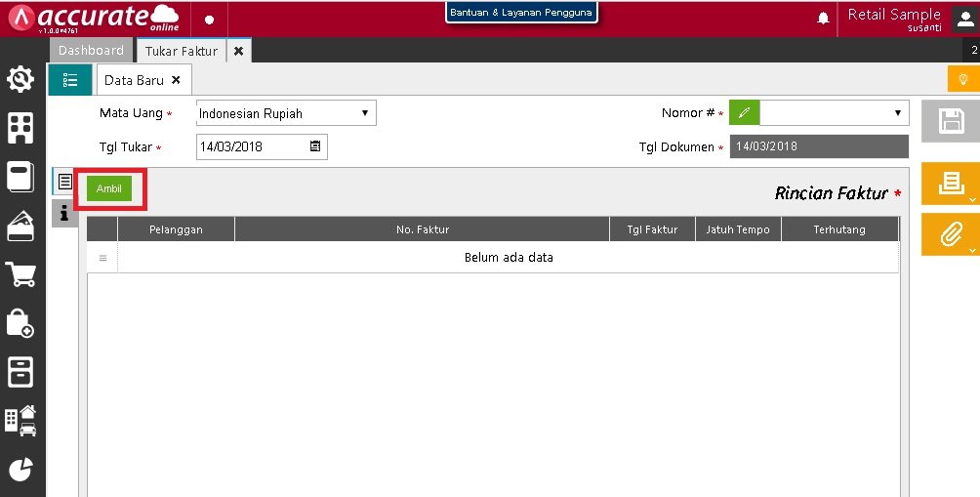980x497 pixels.
Task: Click the green Ambil button
Action: pos(109,188)
